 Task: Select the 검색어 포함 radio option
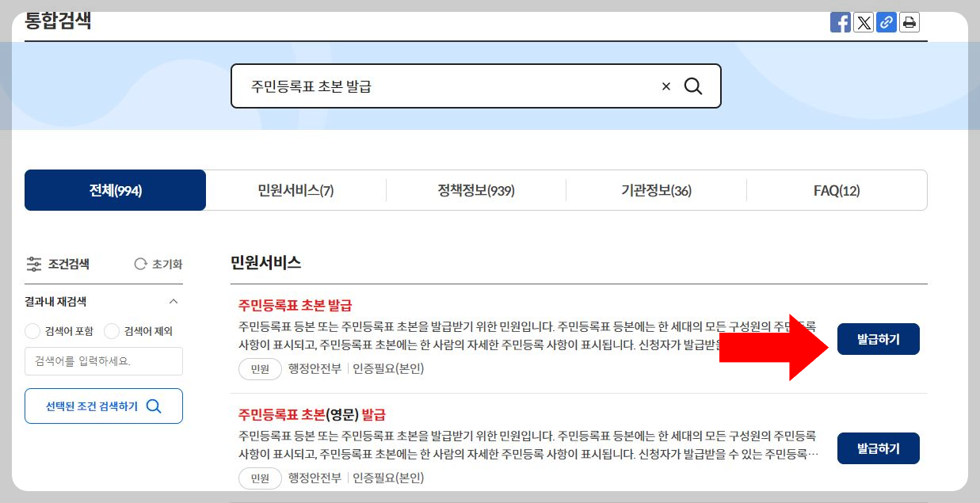tap(32, 331)
